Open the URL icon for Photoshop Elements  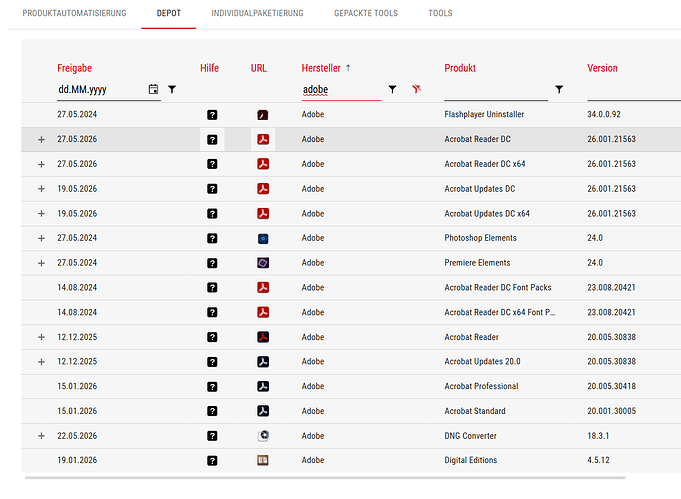263,238
